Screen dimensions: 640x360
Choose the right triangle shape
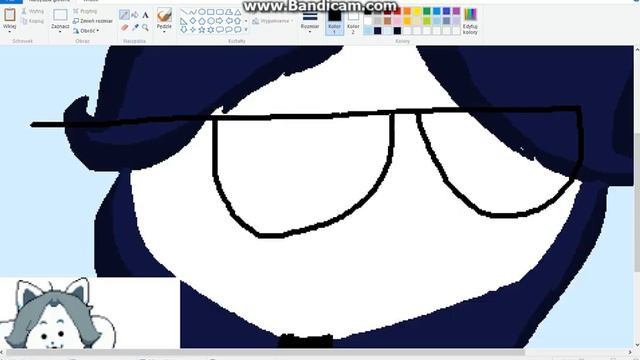[x=184, y=21]
